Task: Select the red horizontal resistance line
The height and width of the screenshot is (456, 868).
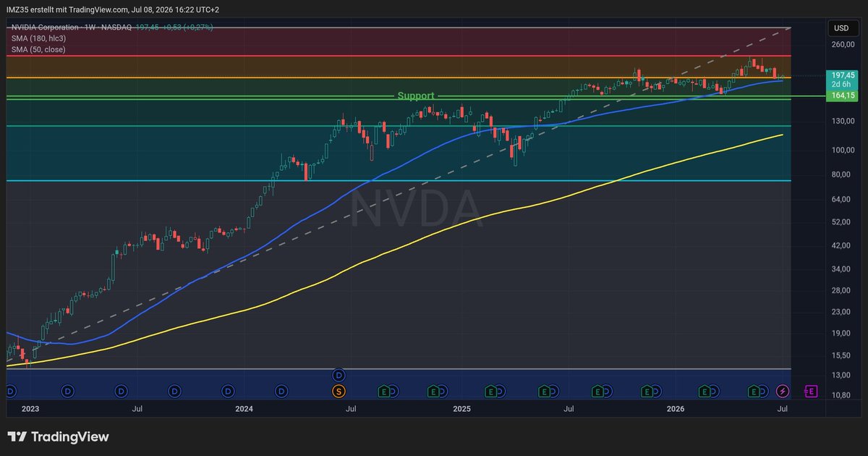Action: tap(398, 56)
